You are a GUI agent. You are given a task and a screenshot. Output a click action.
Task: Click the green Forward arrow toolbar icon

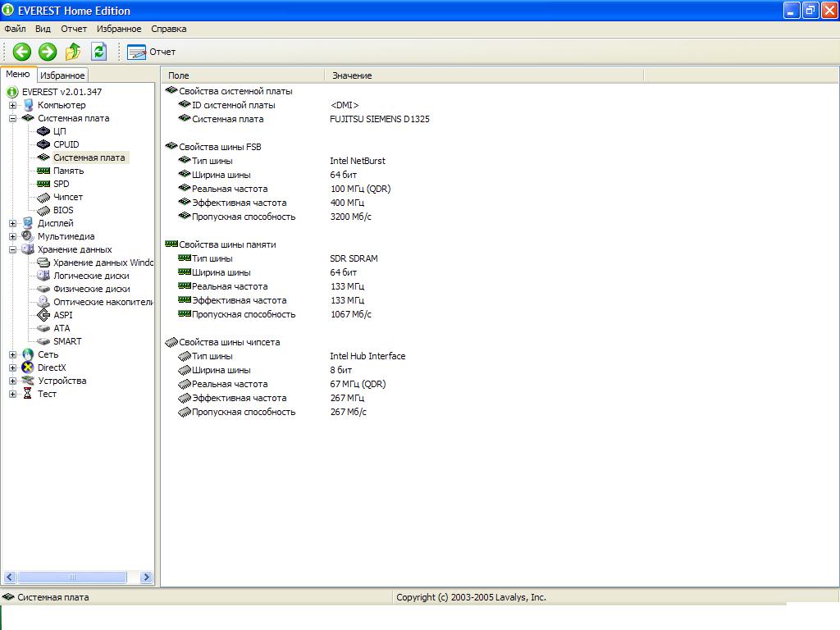pyautogui.click(x=48, y=52)
